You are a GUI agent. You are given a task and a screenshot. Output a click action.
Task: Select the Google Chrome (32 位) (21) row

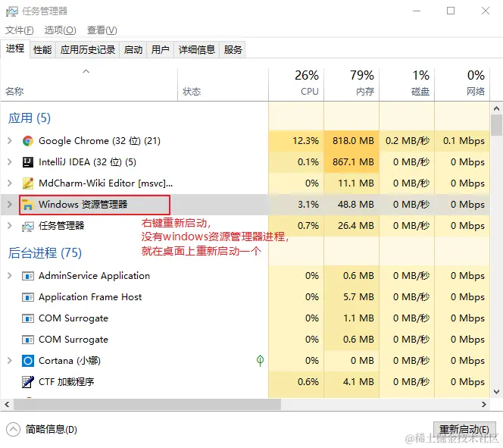pos(245,141)
